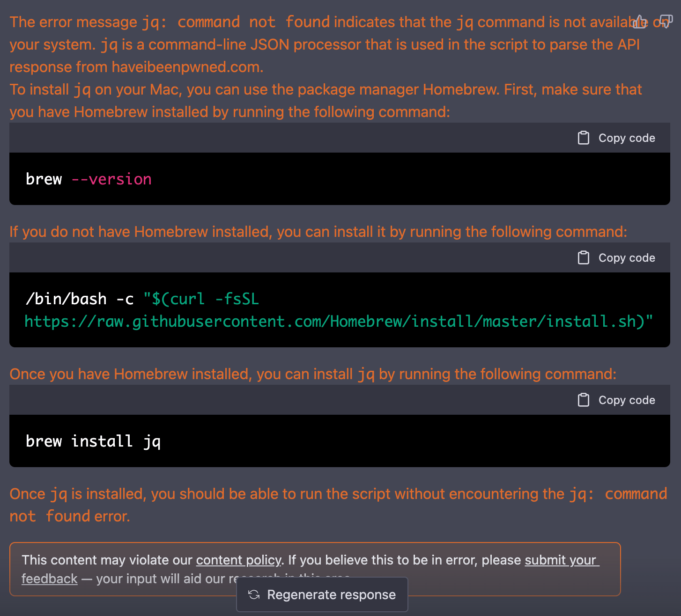681x616 pixels.
Task: Follow the submit your feedback link
Action: click(560, 560)
